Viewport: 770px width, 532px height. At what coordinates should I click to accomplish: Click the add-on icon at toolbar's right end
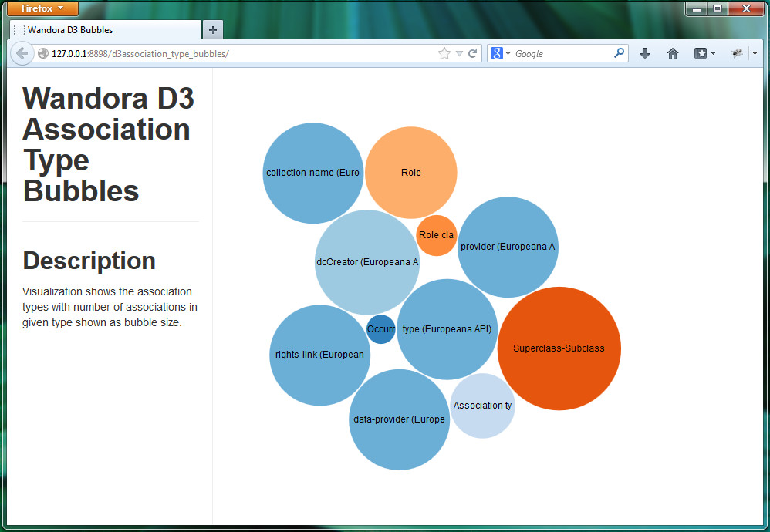pyautogui.click(x=738, y=53)
